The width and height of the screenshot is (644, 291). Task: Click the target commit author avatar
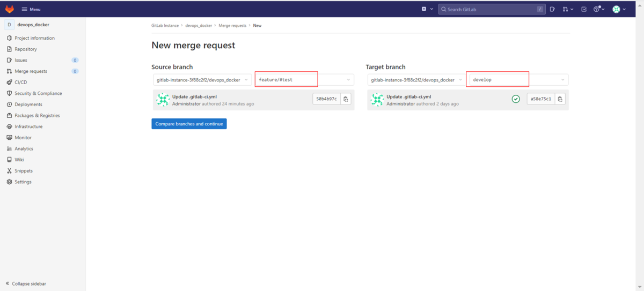[377, 100]
